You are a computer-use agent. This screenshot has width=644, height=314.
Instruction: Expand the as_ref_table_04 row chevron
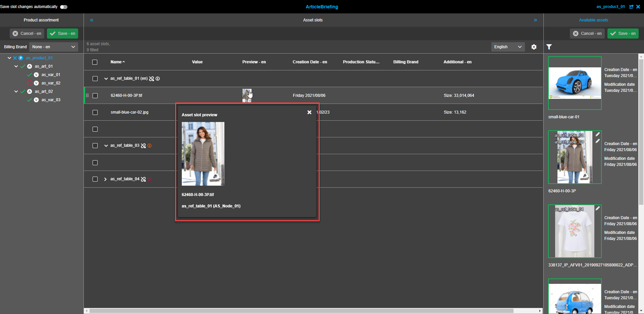point(105,179)
